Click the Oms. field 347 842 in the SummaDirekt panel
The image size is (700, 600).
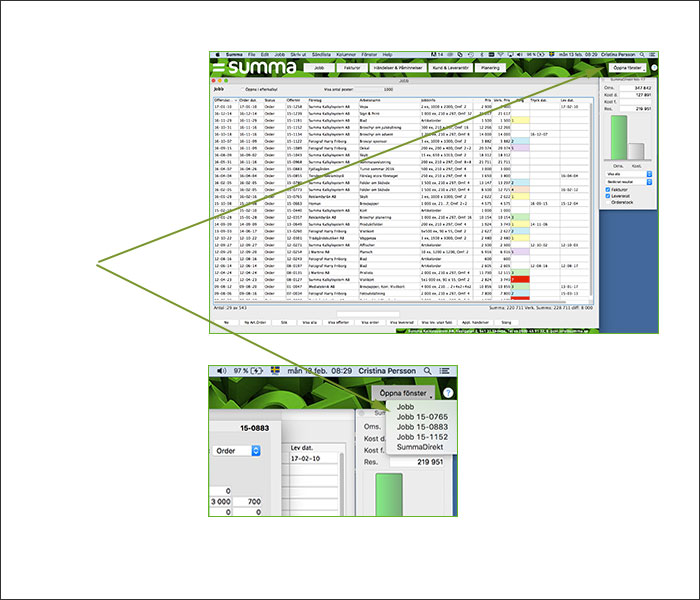(x=635, y=88)
